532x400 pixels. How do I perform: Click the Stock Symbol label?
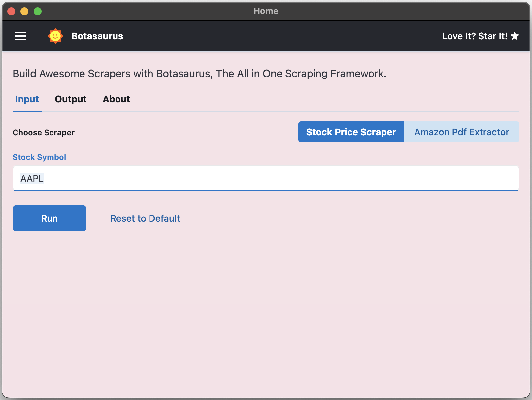[x=39, y=157]
